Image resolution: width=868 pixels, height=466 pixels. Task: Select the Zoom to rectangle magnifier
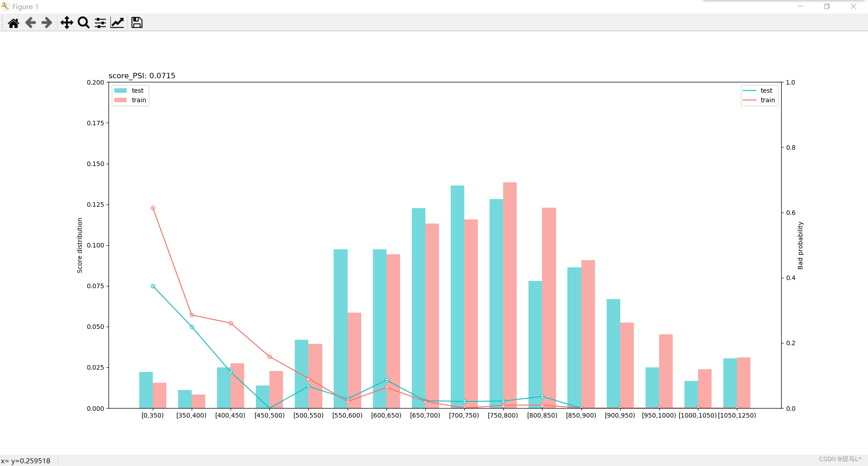pos(84,23)
